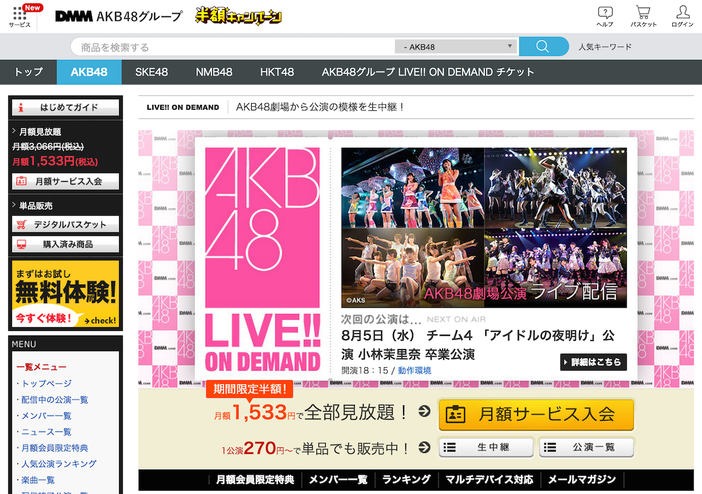The height and width of the screenshot is (494, 702).
Task: Click the help question mark icon
Action: pyautogui.click(x=605, y=13)
